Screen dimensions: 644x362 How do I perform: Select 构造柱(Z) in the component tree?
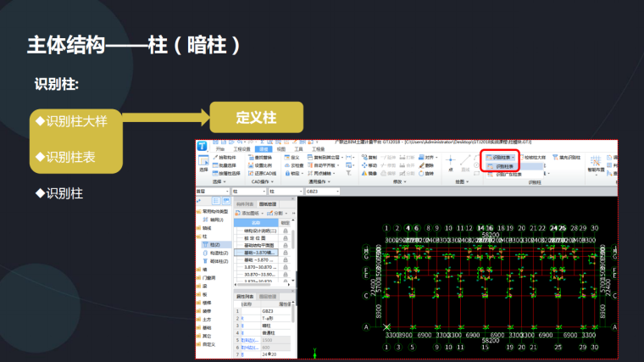(219, 253)
